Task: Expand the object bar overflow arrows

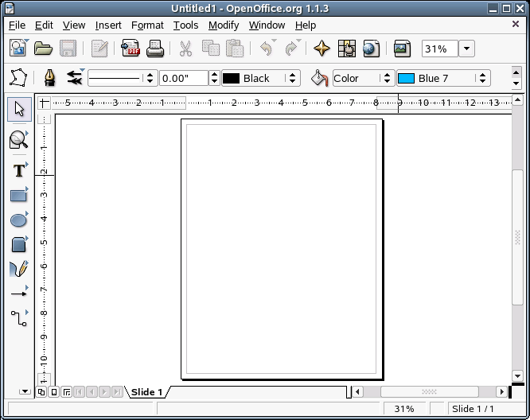Action: click(516, 78)
